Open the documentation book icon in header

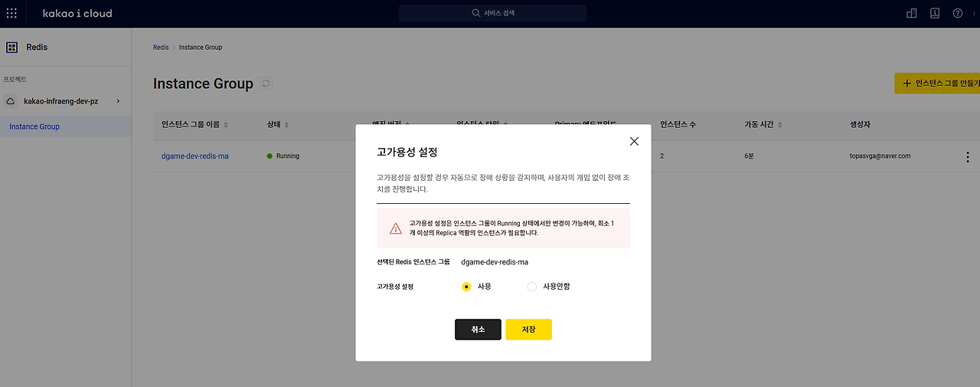click(934, 13)
